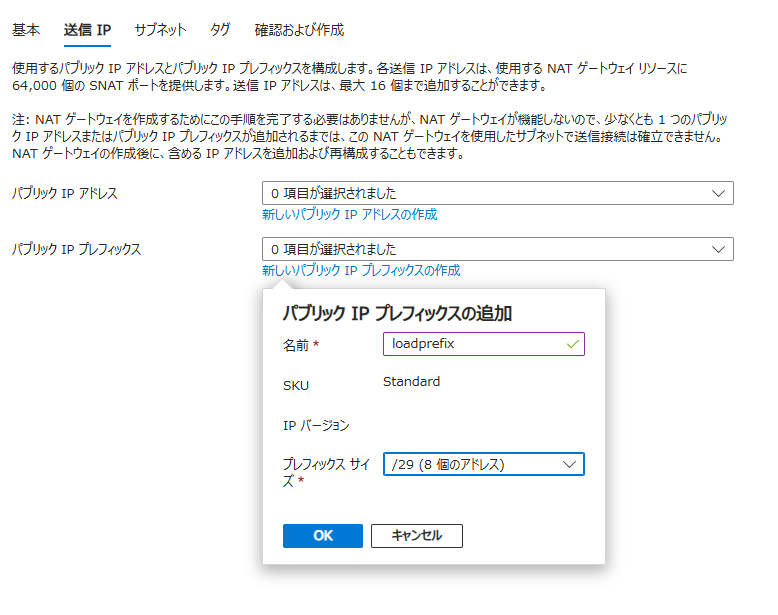778x615 pixels.
Task: Click the SKU label in the dialog
Action: (x=296, y=386)
